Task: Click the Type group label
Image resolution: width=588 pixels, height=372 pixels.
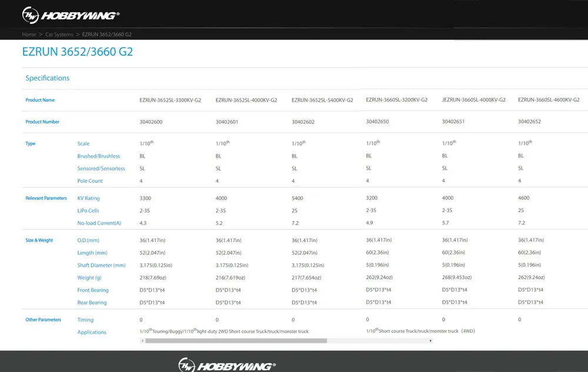Action: (x=30, y=143)
